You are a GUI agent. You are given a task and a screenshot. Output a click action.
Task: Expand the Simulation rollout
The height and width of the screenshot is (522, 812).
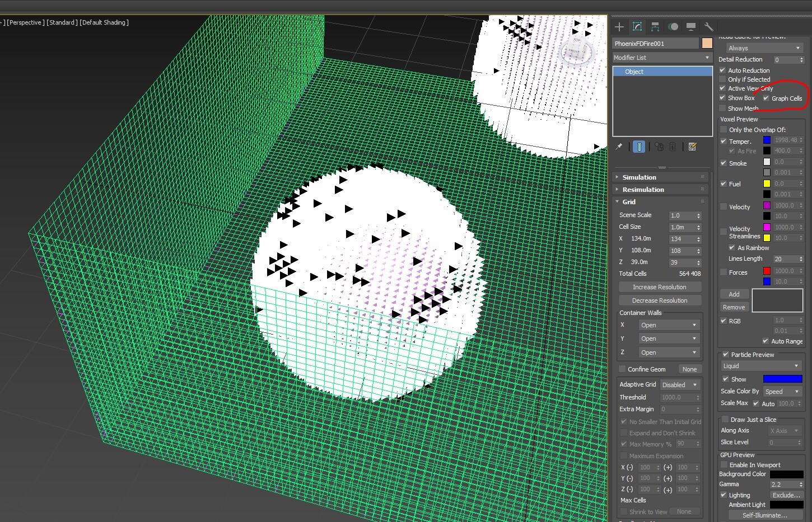pos(660,177)
